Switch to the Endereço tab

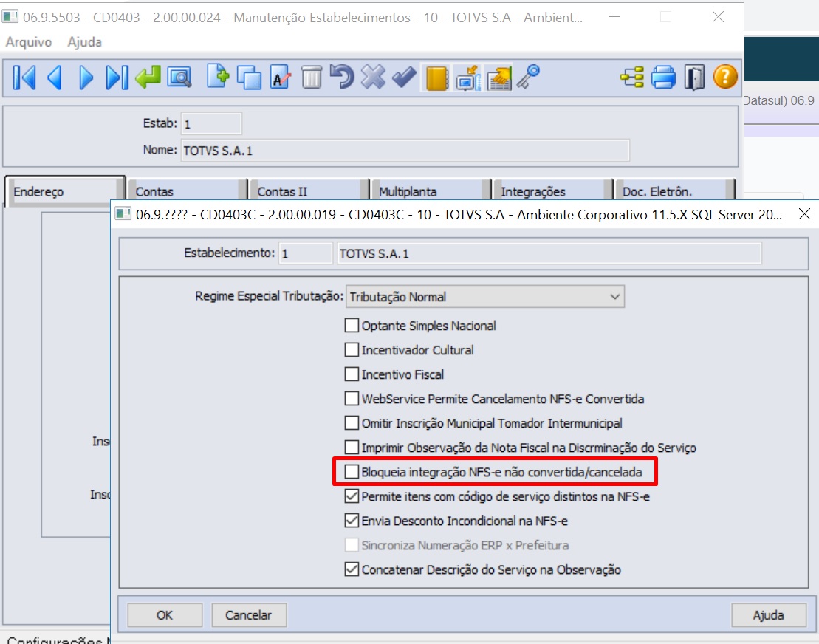pyautogui.click(x=65, y=192)
